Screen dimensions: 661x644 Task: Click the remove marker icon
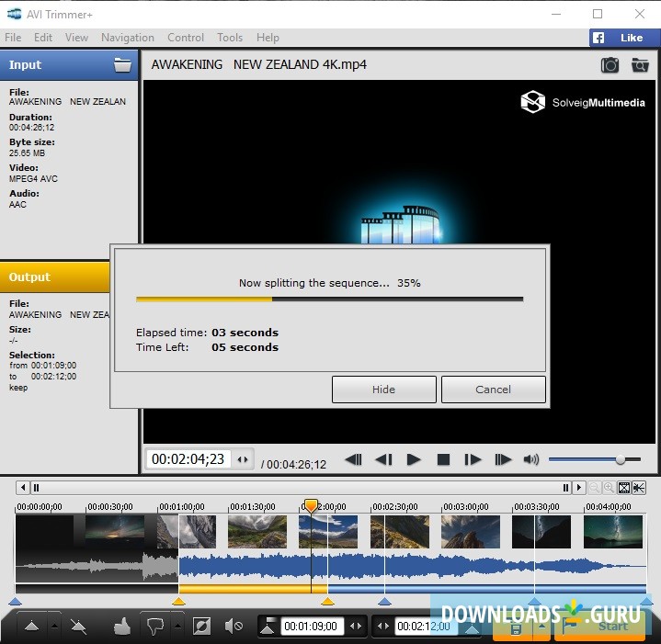click(79, 627)
